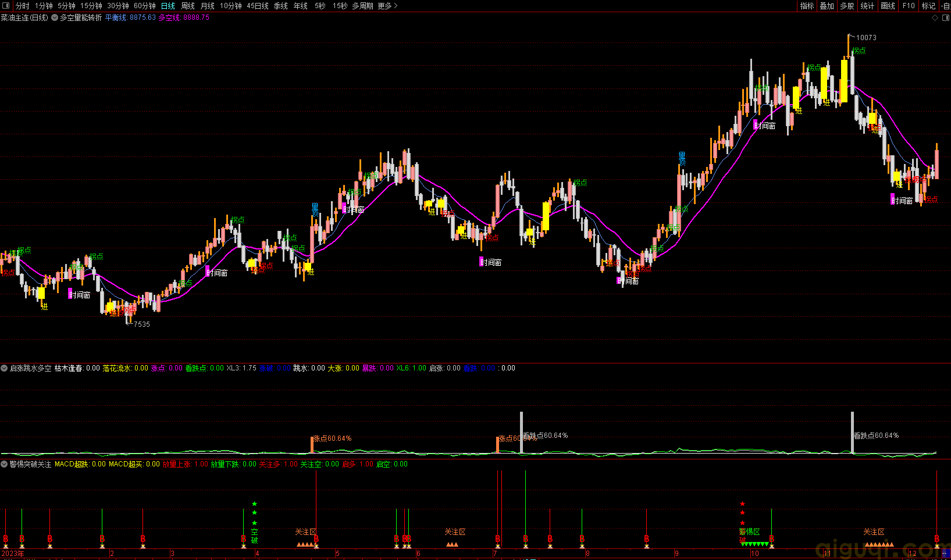Open the F10 company info button
The image size is (951, 560).
point(909,6)
